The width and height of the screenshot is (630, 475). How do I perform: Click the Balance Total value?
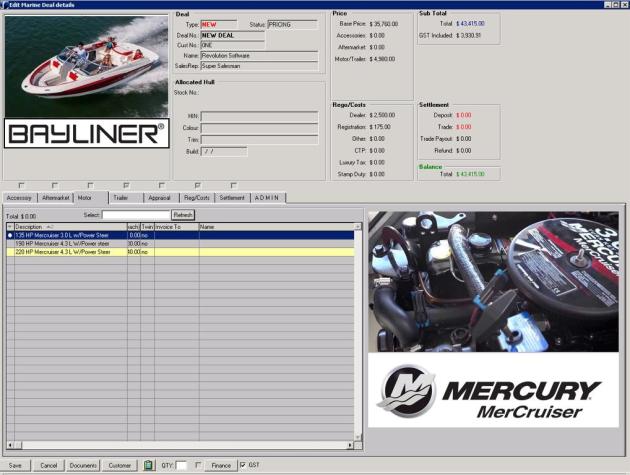(470, 174)
